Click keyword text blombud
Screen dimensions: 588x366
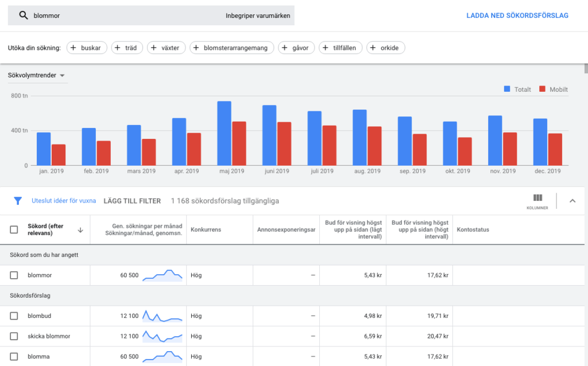pyautogui.click(x=40, y=316)
